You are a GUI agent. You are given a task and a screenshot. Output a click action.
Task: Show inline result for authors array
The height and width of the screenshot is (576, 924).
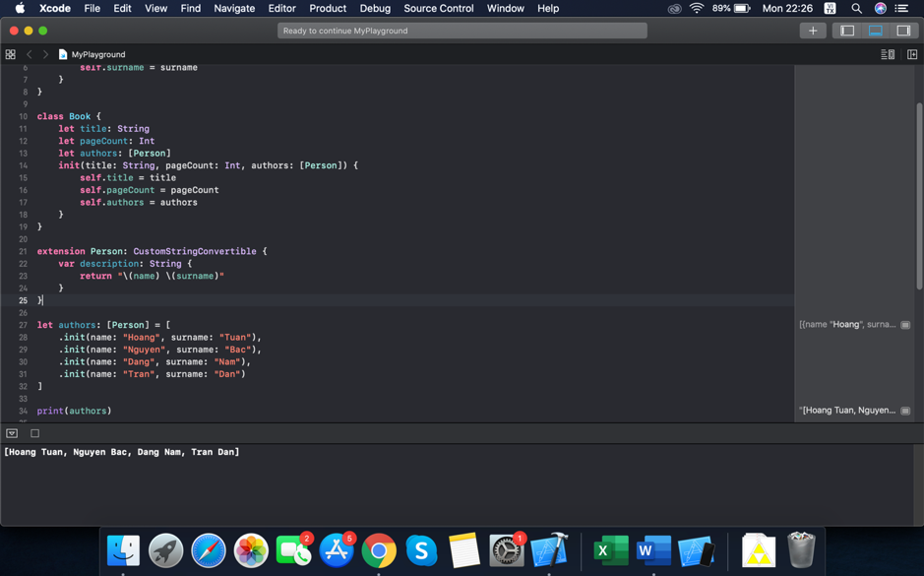905,325
